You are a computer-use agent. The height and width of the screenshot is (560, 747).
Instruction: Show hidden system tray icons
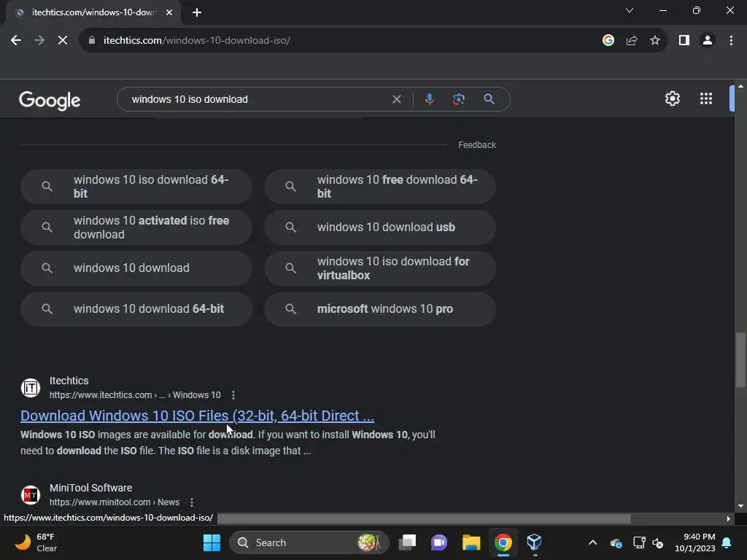592,542
